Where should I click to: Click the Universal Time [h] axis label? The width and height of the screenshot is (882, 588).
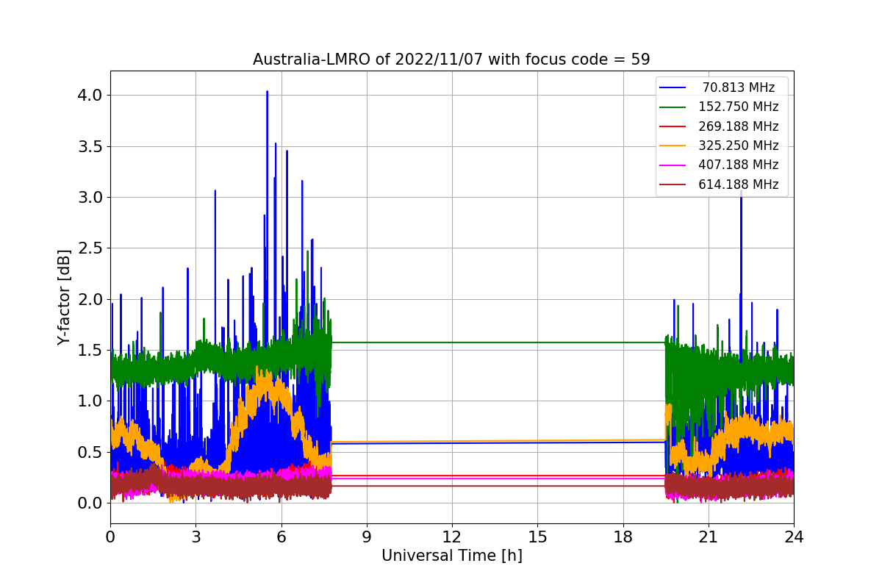coord(451,556)
